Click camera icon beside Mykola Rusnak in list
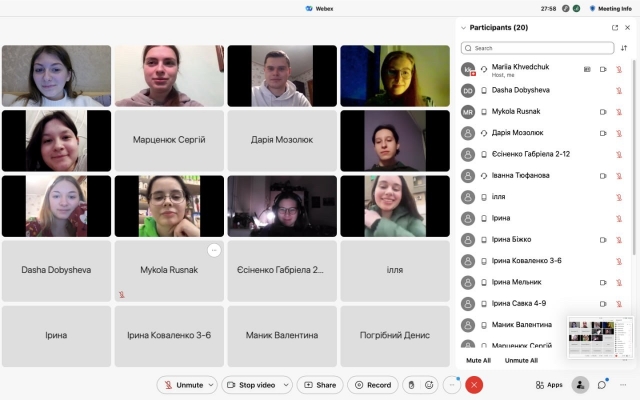Viewport: 640px width, 400px height. (603, 112)
